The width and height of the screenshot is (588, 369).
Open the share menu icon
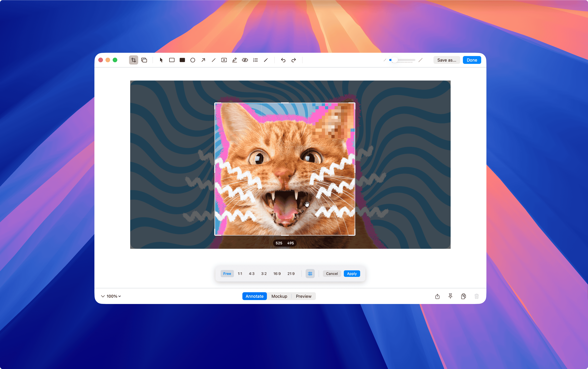coord(437,296)
